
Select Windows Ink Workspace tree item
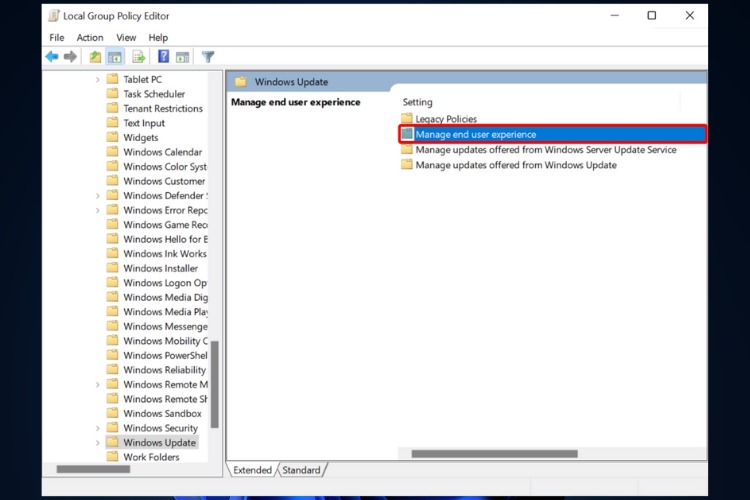[x=165, y=254]
